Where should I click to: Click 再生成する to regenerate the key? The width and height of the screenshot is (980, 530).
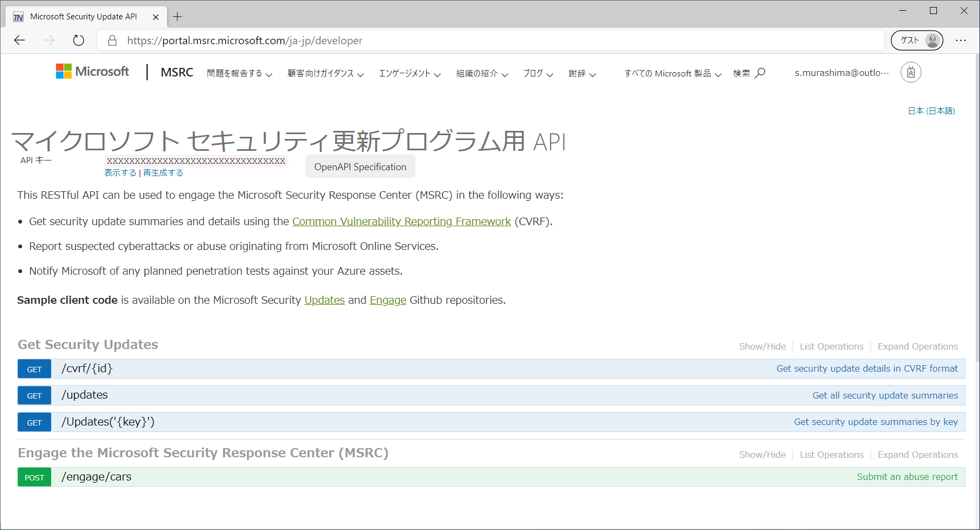163,173
